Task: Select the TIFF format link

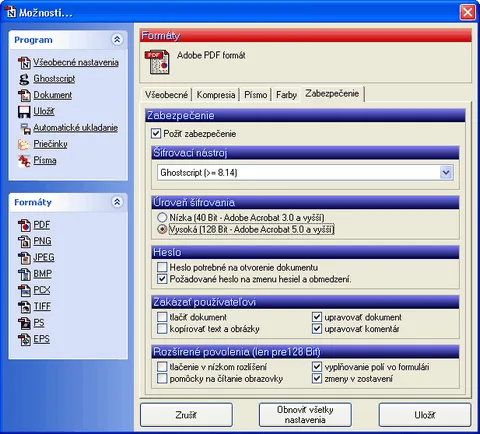Action: [x=42, y=306]
